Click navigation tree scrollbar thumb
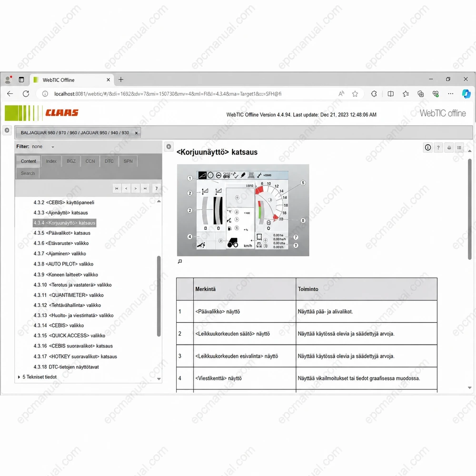The height and width of the screenshot is (476, 476). pyautogui.click(x=159, y=296)
